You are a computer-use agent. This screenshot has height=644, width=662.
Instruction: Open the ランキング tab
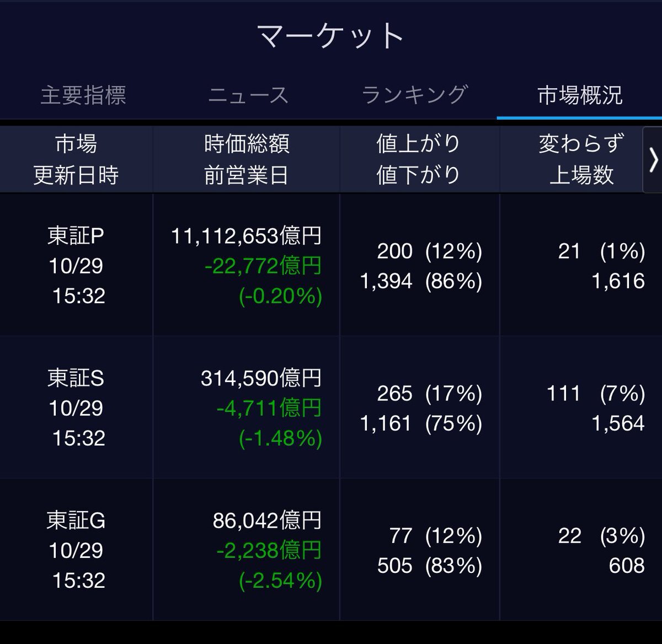pyautogui.click(x=414, y=95)
